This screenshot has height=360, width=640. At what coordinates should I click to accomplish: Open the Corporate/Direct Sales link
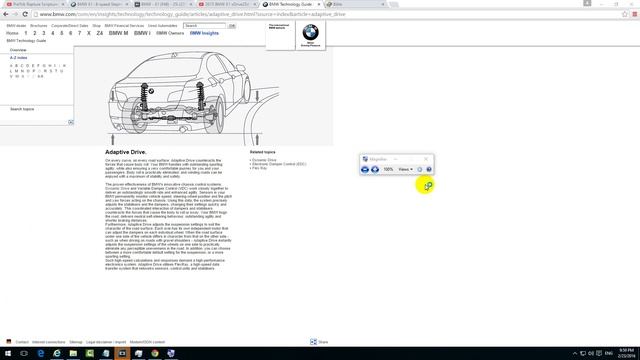(x=69, y=26)
